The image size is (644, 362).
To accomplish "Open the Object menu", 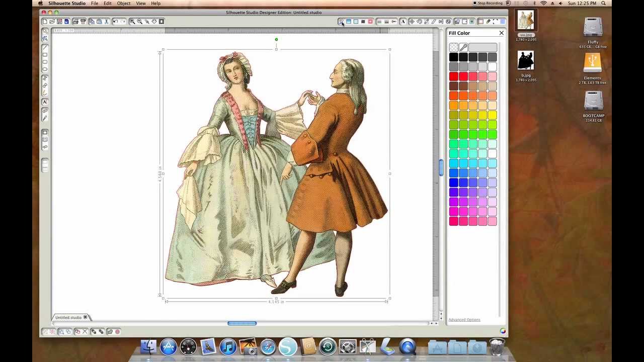I will pyautogui.click(x=124, y=4).
